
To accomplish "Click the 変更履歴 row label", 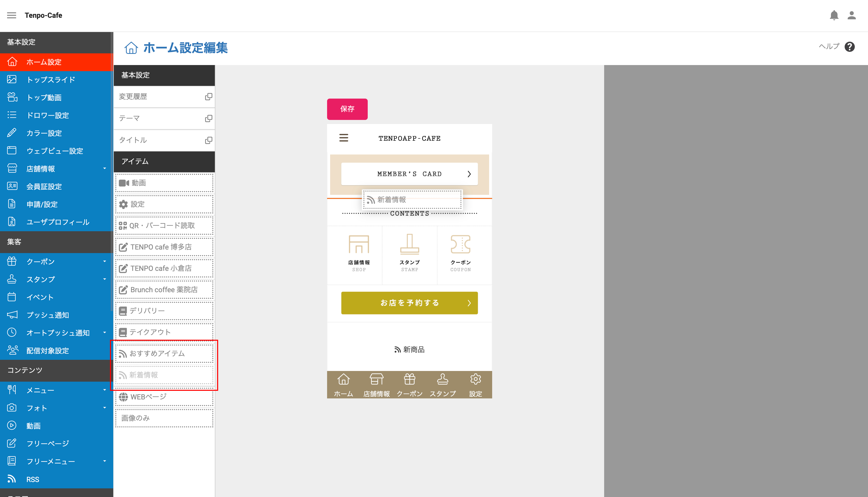I will point(133,97).
